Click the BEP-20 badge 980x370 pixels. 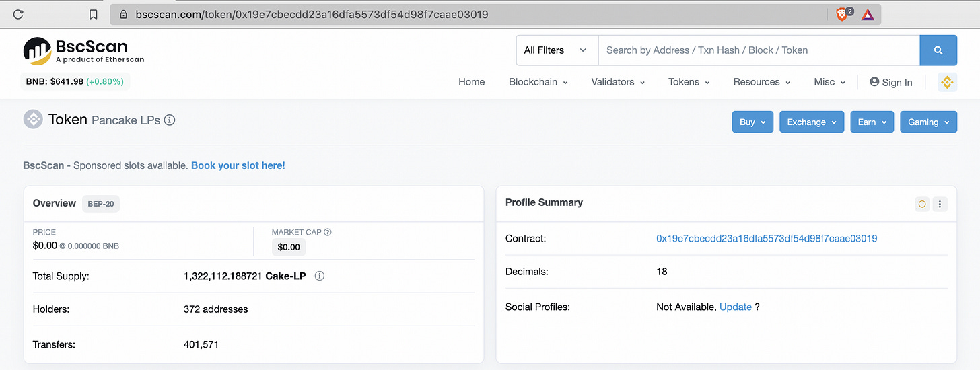101,203
